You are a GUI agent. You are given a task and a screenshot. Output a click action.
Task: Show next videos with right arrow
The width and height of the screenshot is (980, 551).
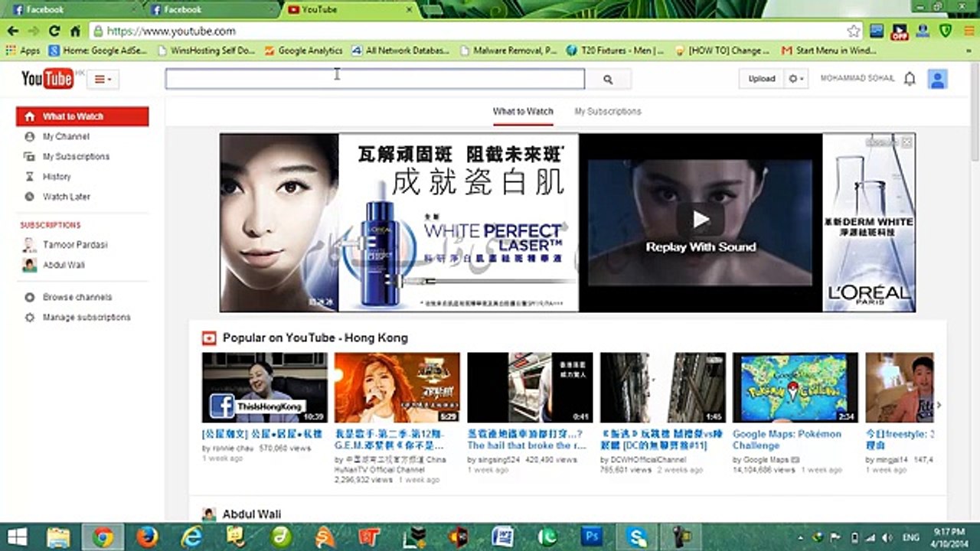pos(939,405)
